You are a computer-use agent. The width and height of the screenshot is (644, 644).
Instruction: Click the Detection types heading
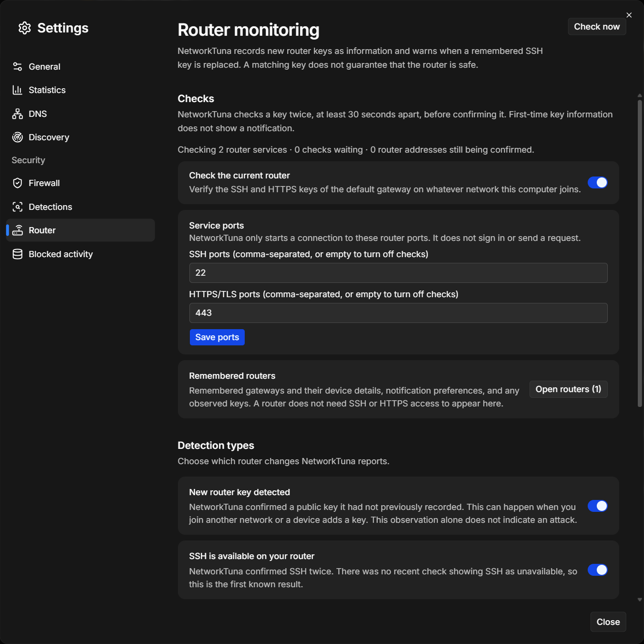(216, 446)
